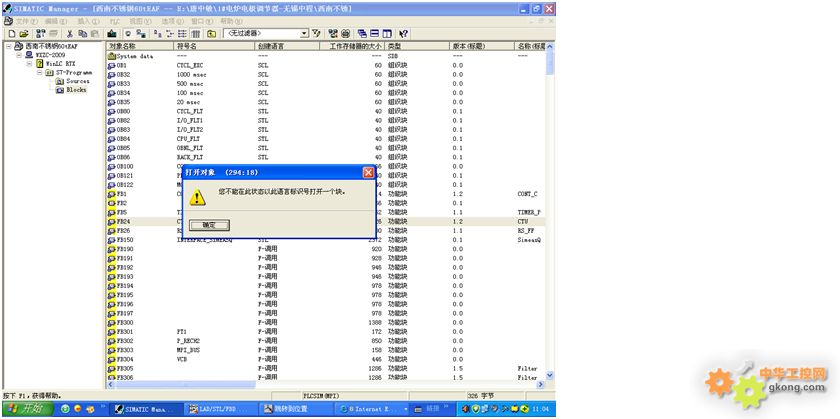Switch to Details view icon

(x=196, y=34)
